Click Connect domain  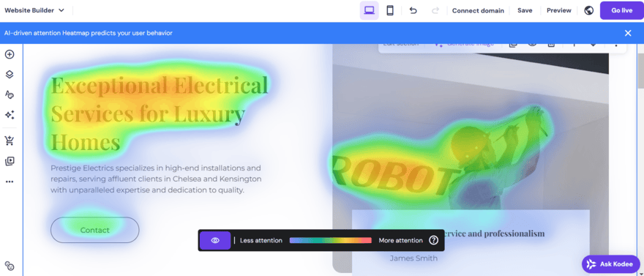[478, 11]
